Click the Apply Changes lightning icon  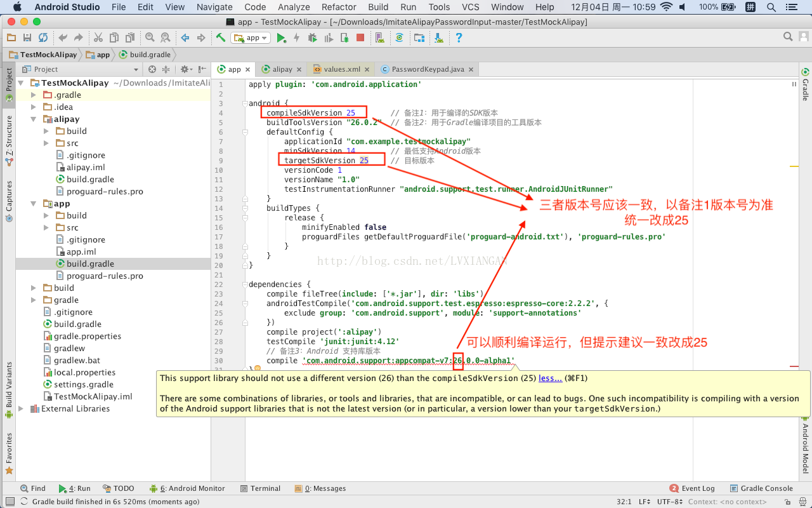coord(296,38)
